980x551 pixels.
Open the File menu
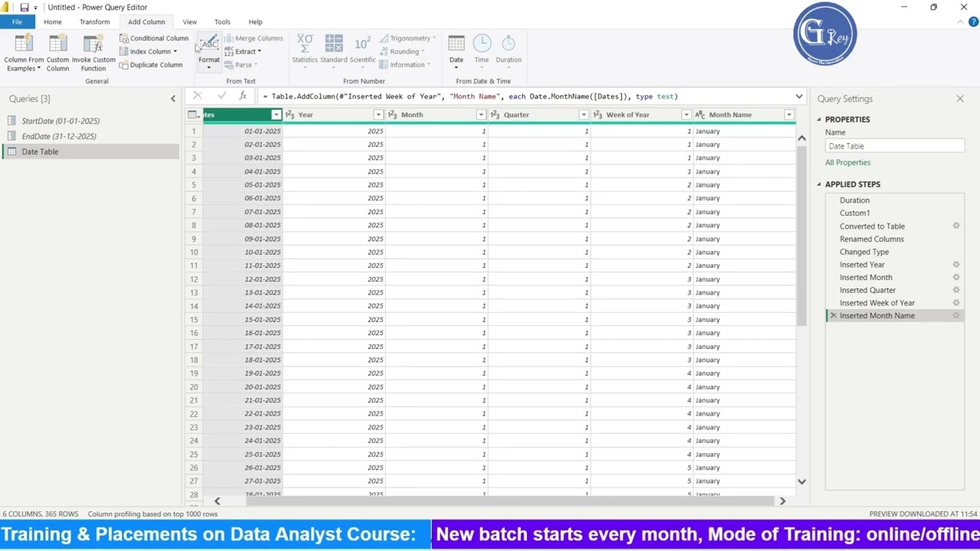17,22
